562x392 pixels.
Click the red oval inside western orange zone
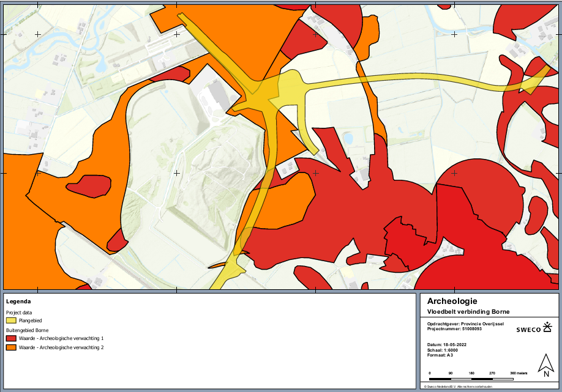[89, 186]
